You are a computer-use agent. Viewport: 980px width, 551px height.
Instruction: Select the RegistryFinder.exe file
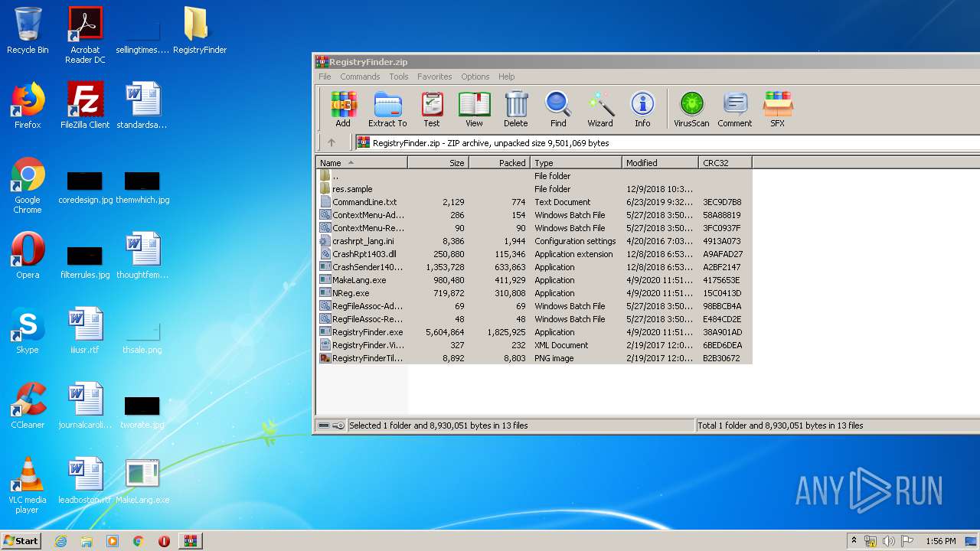534,332
